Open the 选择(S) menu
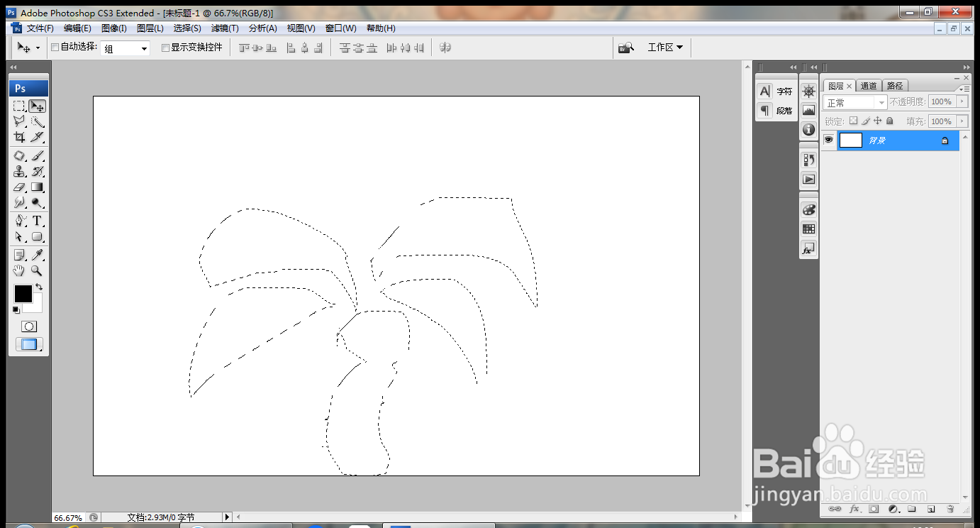This screenshot has height=528, width=980. (x=187, y=28)
